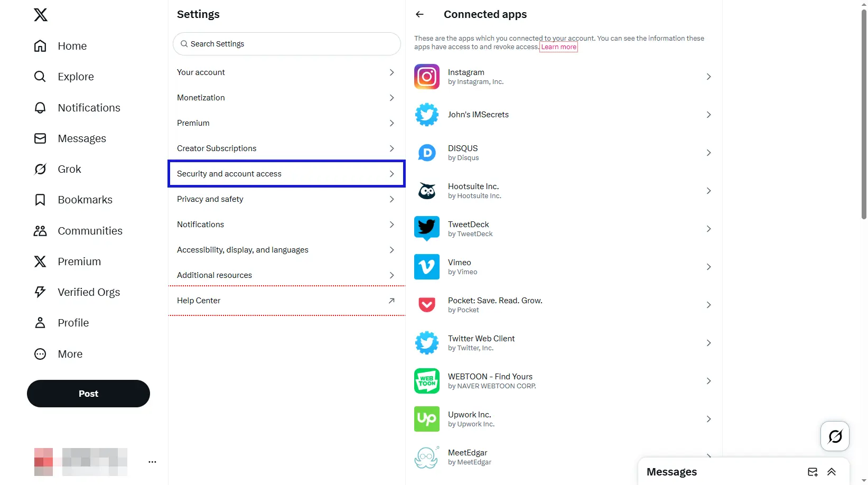Click the WEBTOON app icon

426,381
